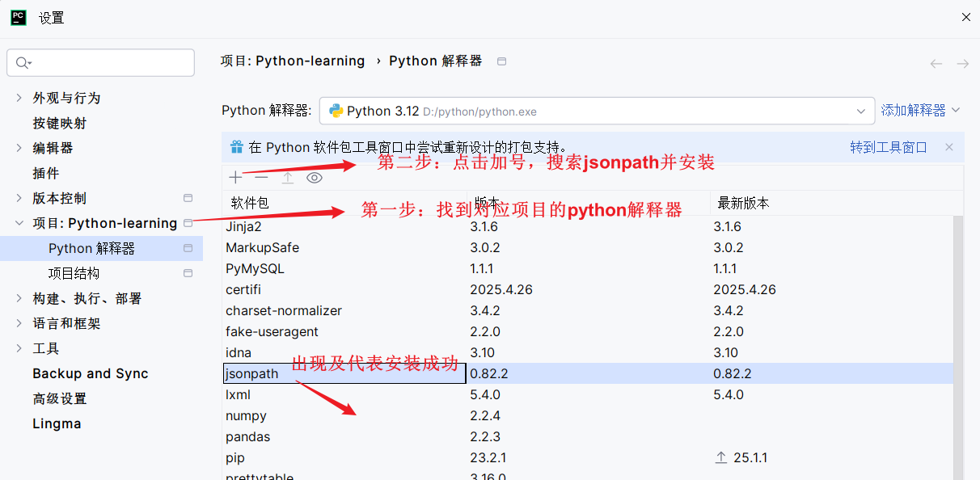Click the pip latest version 25.1.1
Image resolution: width=980 pixels, height=480 pixels.
750,457
